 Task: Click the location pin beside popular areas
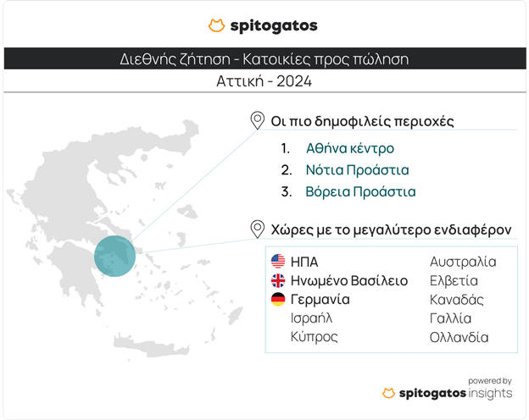[258, 120]
